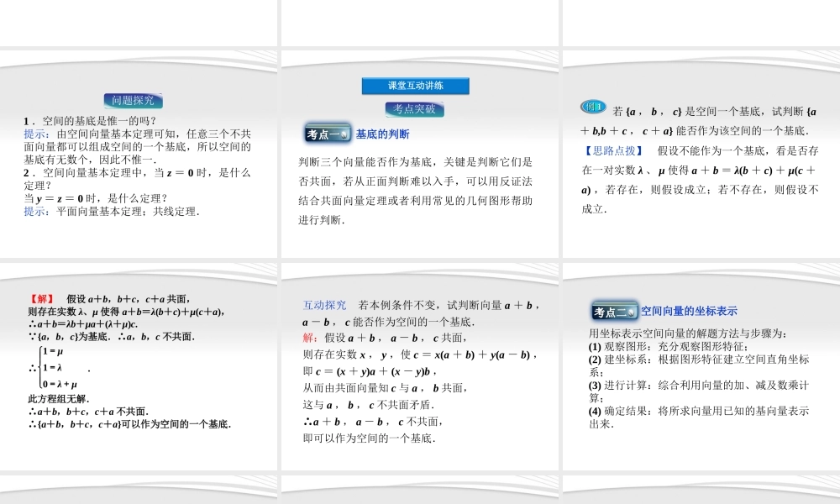
Task: Click the 课堂互动讲练 banner
Action: pos(416,86)
